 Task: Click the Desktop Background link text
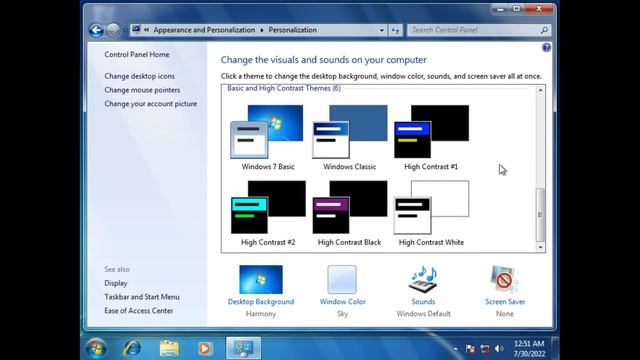click(261, 302)
